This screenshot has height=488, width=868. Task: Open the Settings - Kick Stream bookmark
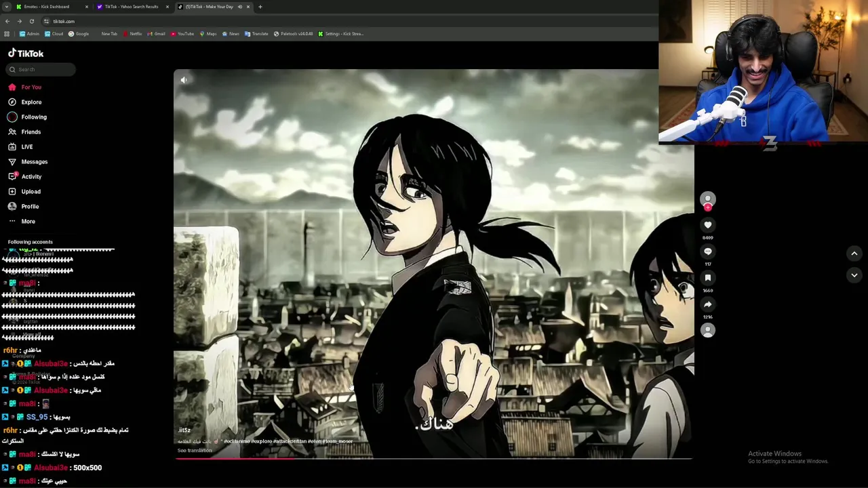341,34
